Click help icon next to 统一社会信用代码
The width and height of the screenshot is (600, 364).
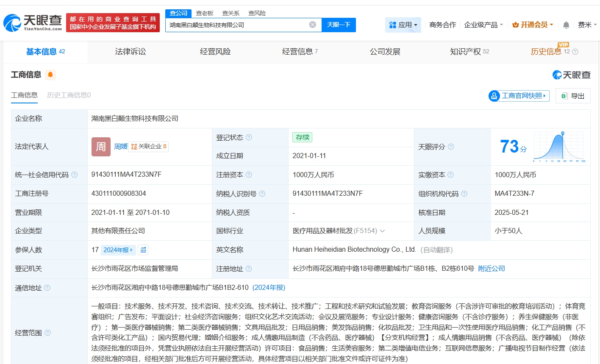[75, 175]
